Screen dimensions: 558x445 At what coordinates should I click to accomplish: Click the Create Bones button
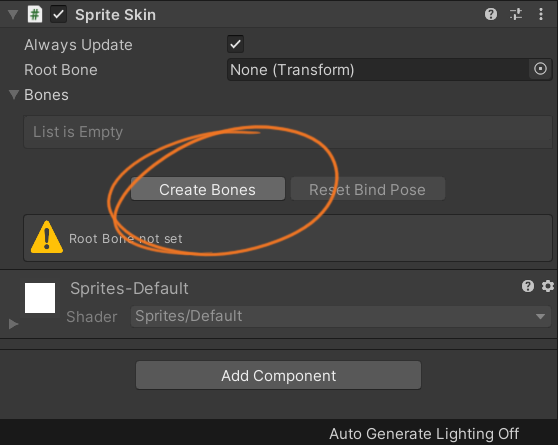point(208,189)
